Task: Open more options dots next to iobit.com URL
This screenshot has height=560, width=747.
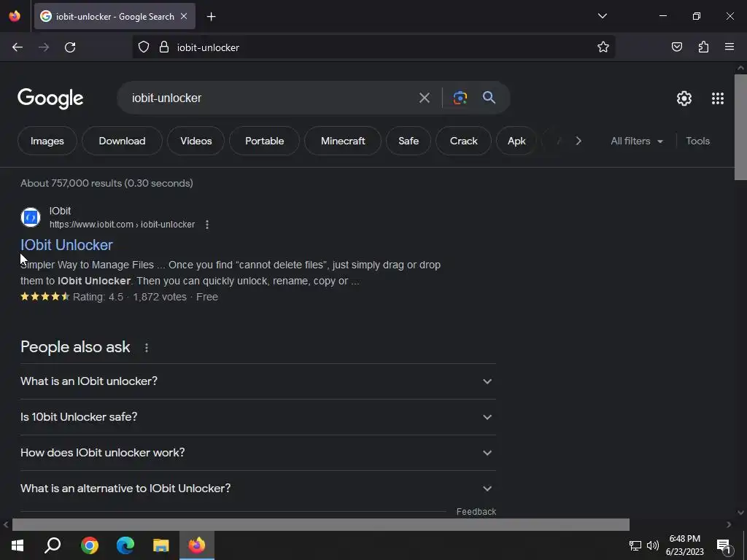Action: (x=206, y=225)
